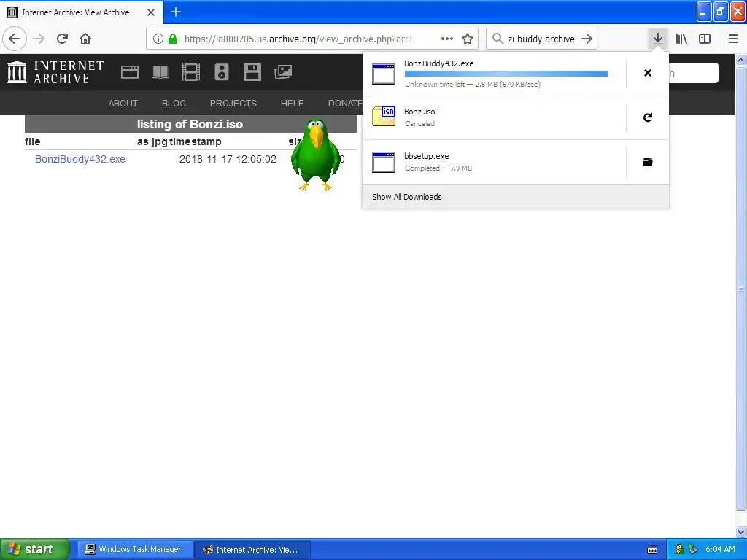Open the ABOUT menu item
The image size is (747, 560).
tap(123, 104)
